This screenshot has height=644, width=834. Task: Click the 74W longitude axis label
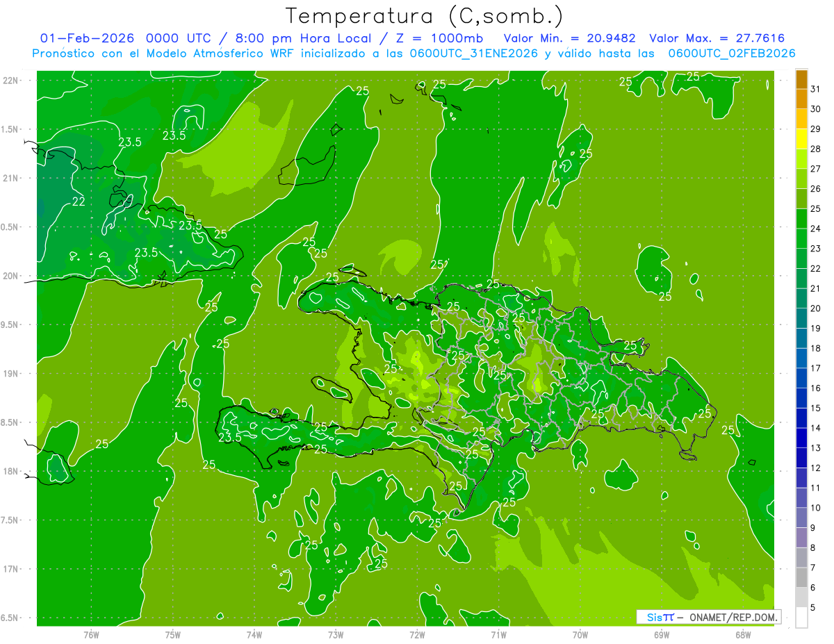(x=254, y=634)
